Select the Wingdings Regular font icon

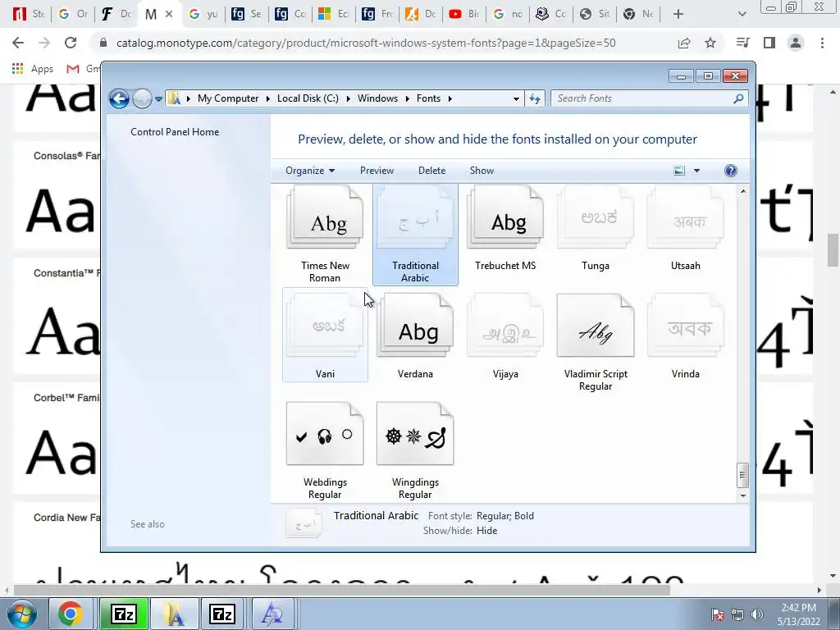pos(415,433)
